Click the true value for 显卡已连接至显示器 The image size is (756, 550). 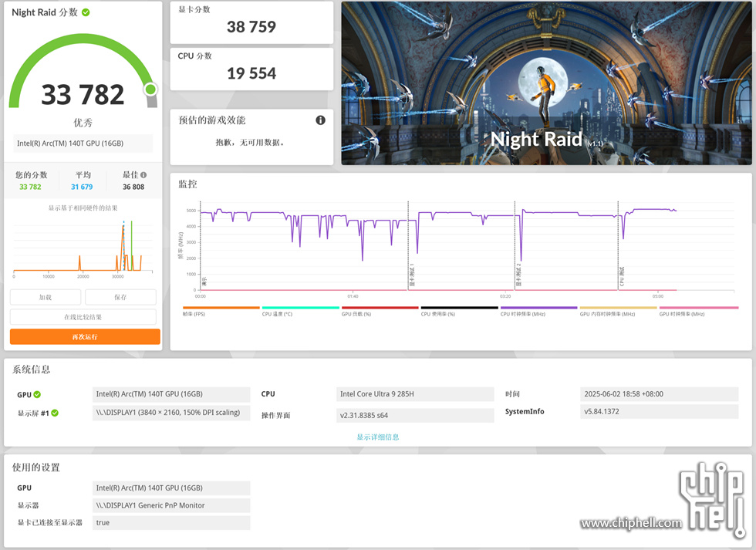(171, 522)
